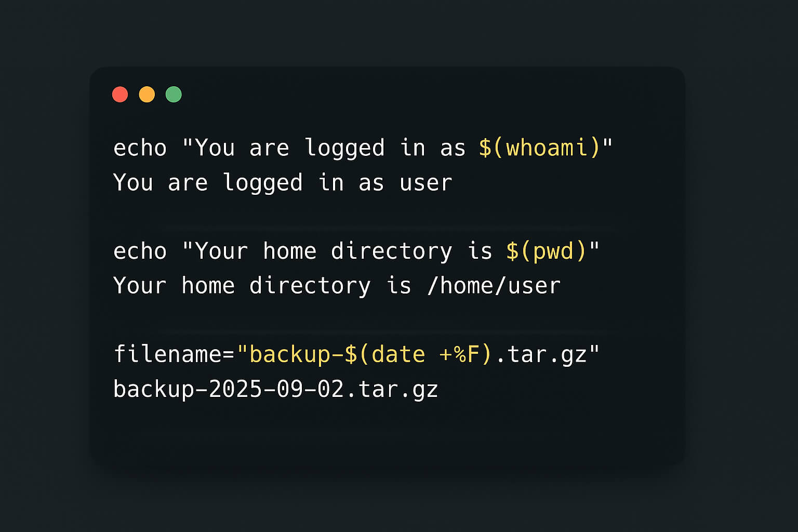The image size is (798, 532).
Task: Click the word directory in the echo command
Action: pyautogui.click(x=392, y=251)
